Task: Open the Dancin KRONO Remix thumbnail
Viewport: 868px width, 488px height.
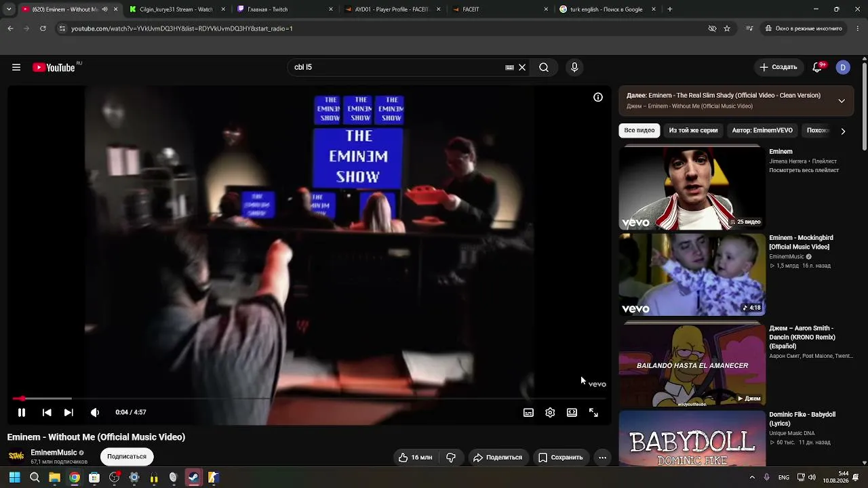Action: (x=692, y=365)
